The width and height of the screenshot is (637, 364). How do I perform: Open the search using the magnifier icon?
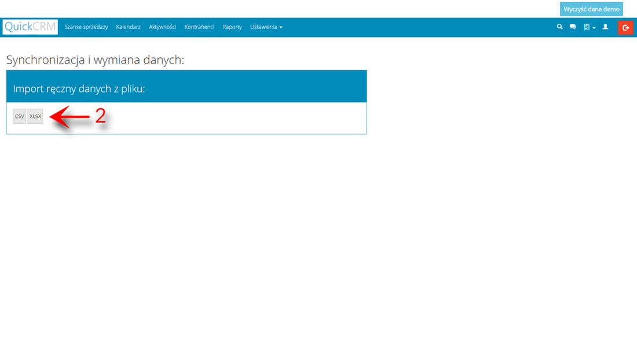tap(559, 27)
